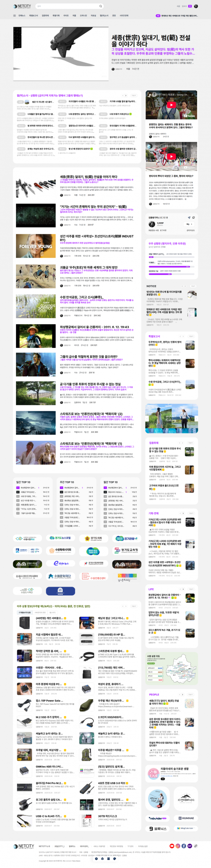This screenshot has height=868, width=211.
Task: Open headline article 세종(世宗) 일대기, 범(範) 전설
Action: click(151, 41)
